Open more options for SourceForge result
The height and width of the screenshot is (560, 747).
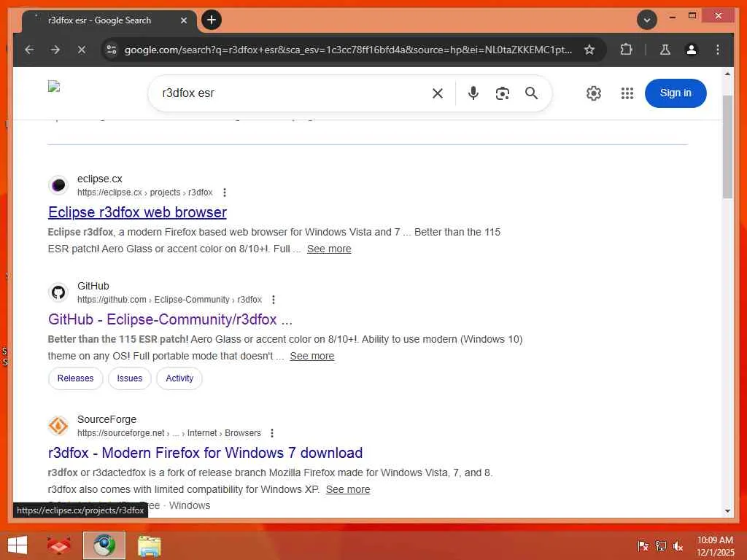tap(271, 433)
